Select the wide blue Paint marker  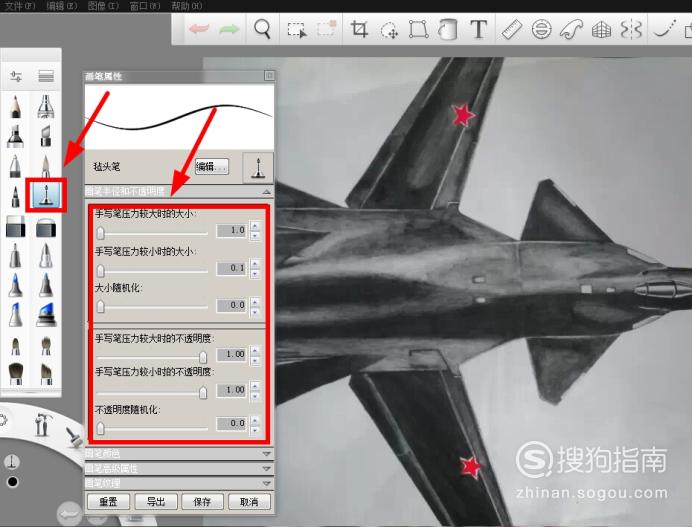coord(46,314)
